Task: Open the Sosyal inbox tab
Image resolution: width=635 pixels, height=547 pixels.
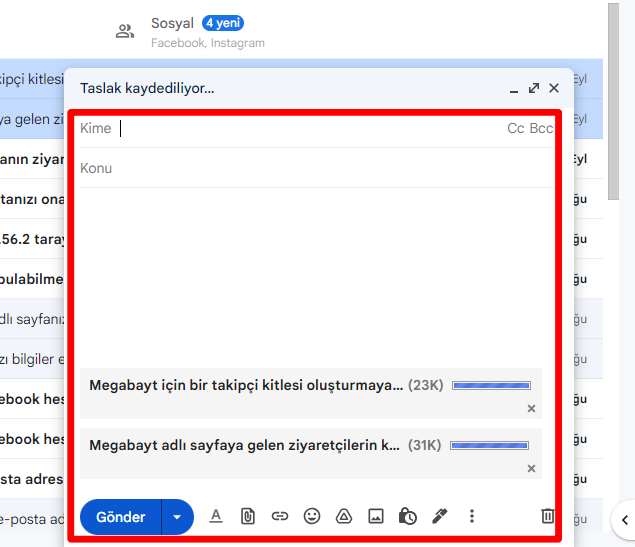Action: 190,32
